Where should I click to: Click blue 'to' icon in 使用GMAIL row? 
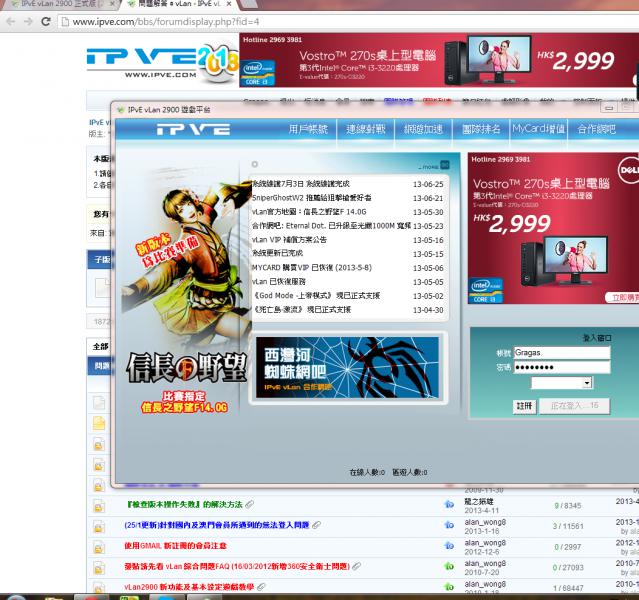click(449, 545)
